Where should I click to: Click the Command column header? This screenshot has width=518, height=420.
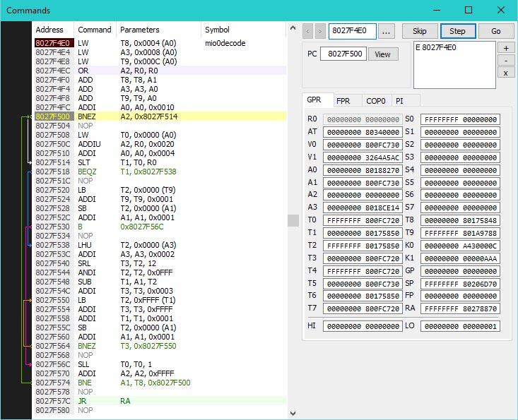(x=95, y=30)
